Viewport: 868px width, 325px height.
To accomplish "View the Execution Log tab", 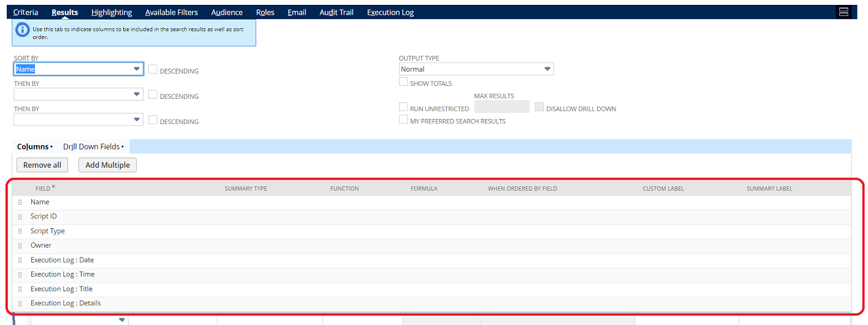I will click(390, 12).
